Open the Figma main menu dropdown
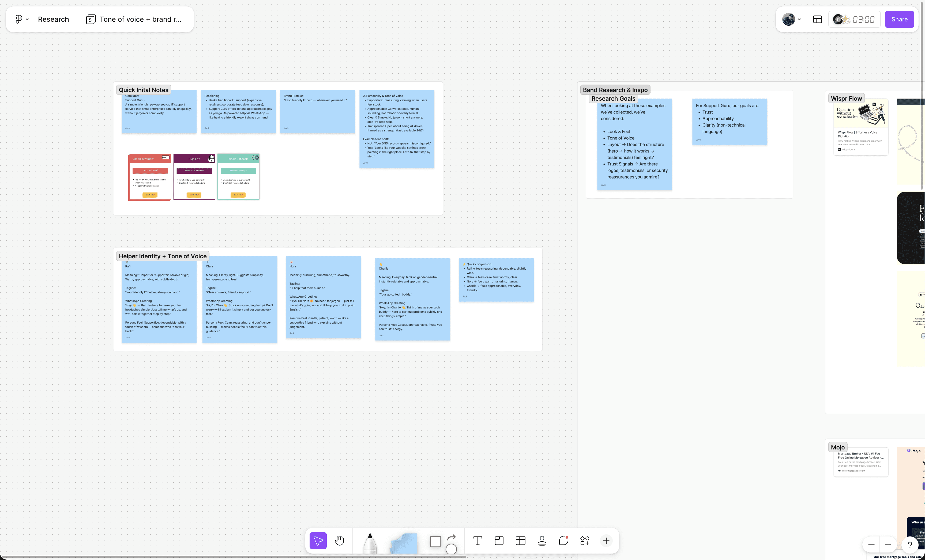The image size is (925, 560). click(x=21, y=19)
